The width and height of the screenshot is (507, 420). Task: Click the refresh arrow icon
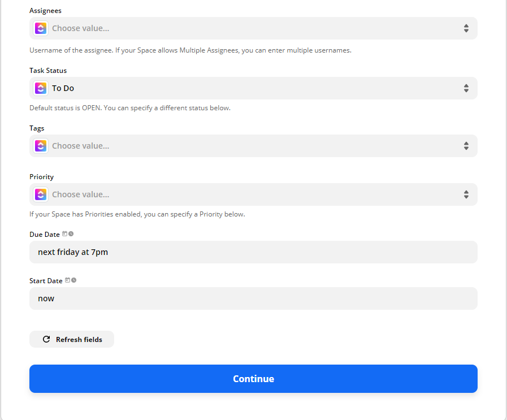click(46, 339)
